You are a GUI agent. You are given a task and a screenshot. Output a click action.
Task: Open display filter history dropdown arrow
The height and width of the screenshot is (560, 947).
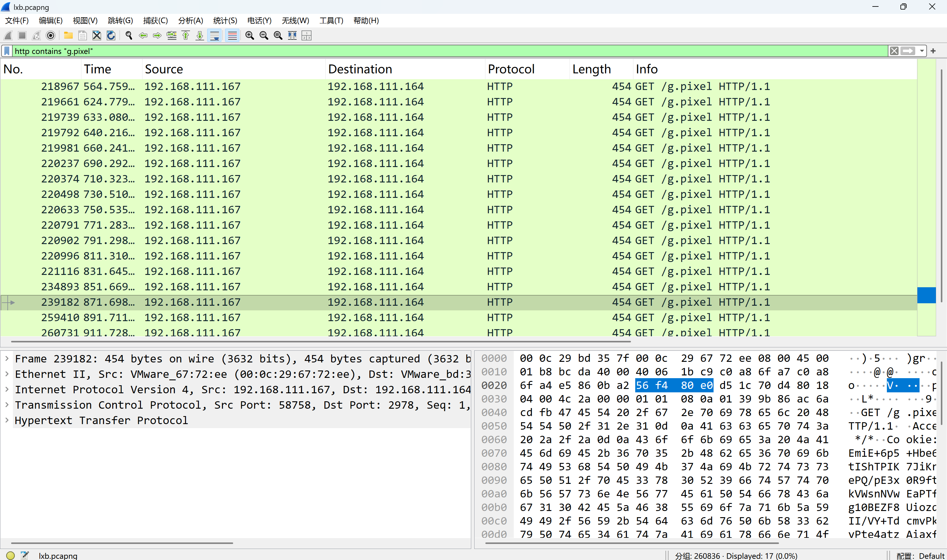click(922, 51)
